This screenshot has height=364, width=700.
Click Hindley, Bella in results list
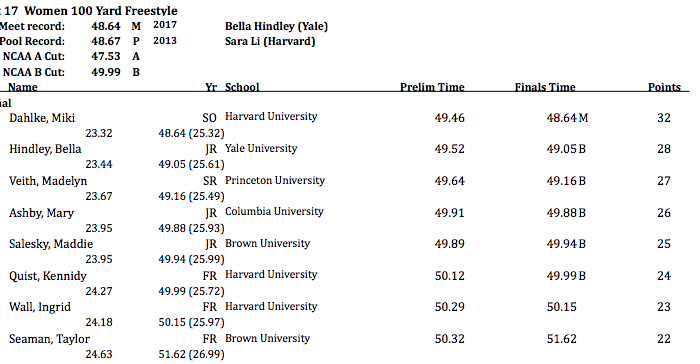pyautogui.click(x=45, y=149)
